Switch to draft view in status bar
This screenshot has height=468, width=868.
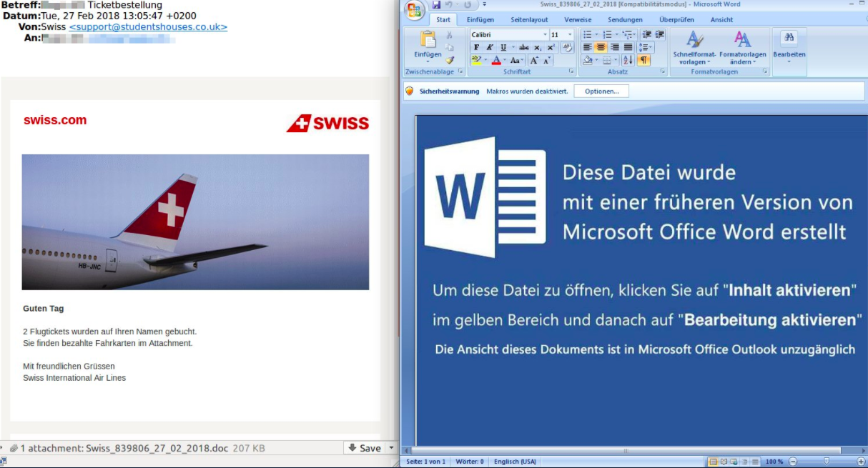[755, 462]
